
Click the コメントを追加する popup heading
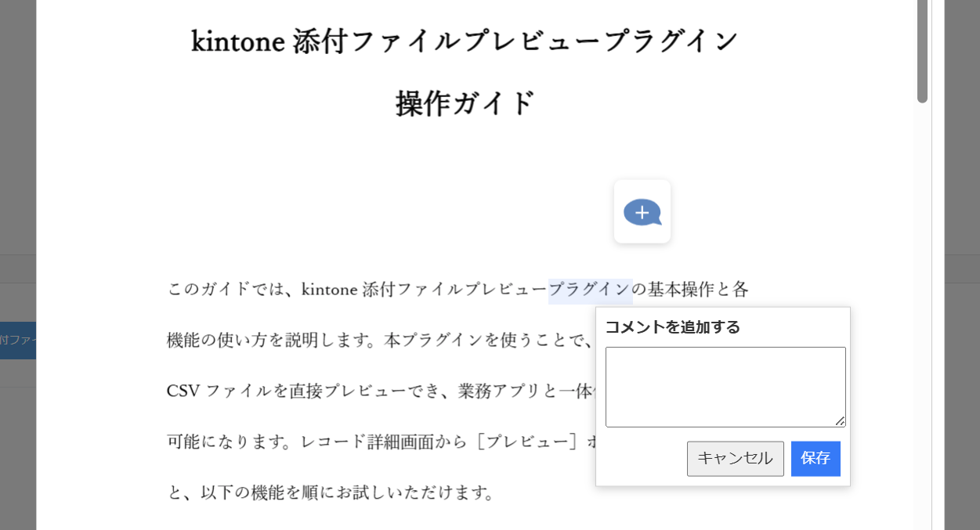pyautogui.click(x=672, y=327)
